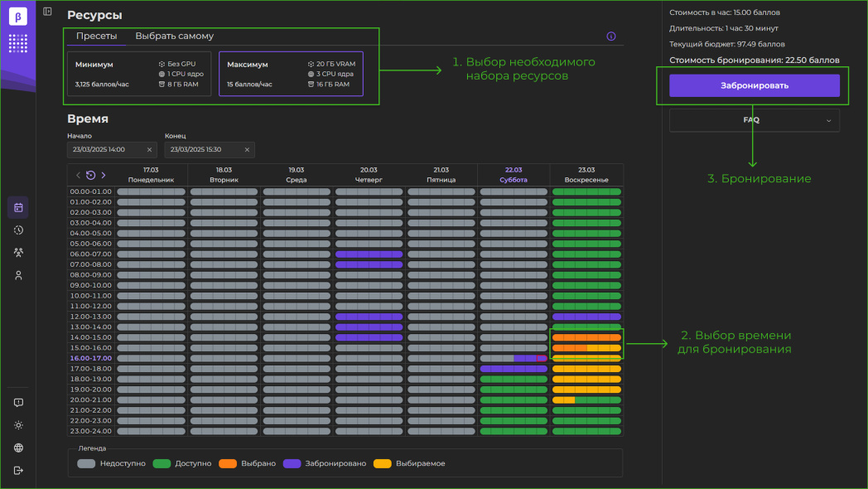The width and height of the screenshot is (868, 489).
Task: Open the groups/team icon in sidebar
Action: [18, 253]
